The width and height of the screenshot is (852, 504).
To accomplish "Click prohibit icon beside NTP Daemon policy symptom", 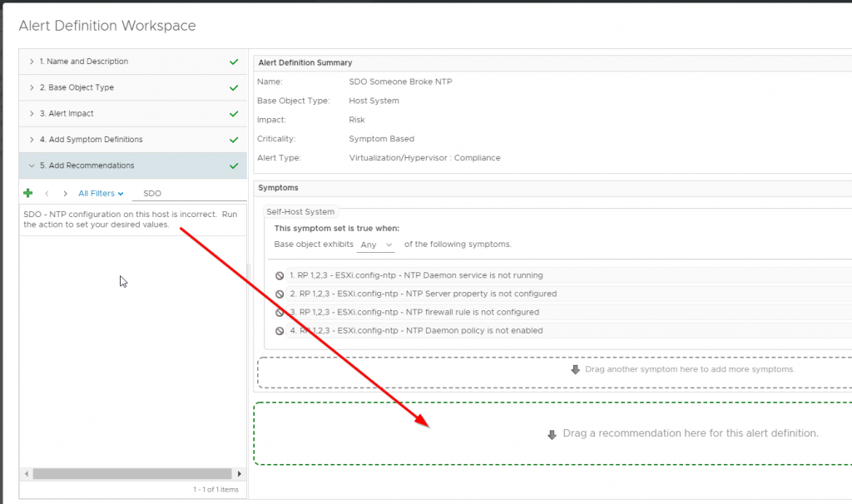I will tap(280, 331).
